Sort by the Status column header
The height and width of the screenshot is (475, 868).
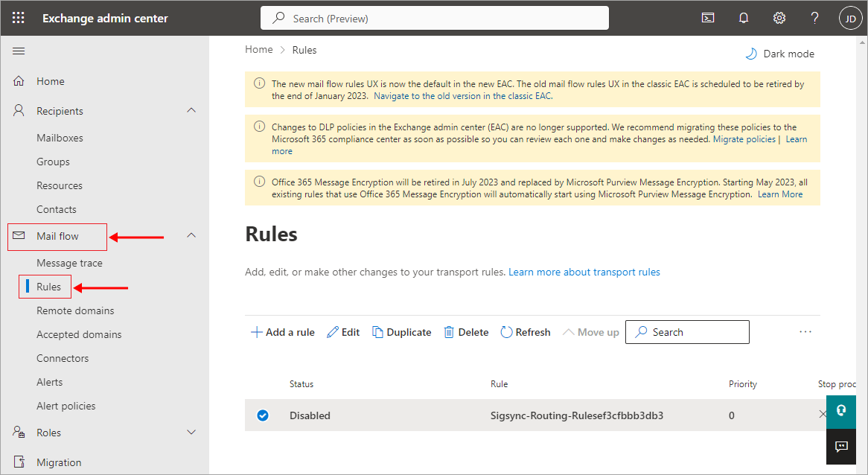pyautogui.click(x=301, y=383)
